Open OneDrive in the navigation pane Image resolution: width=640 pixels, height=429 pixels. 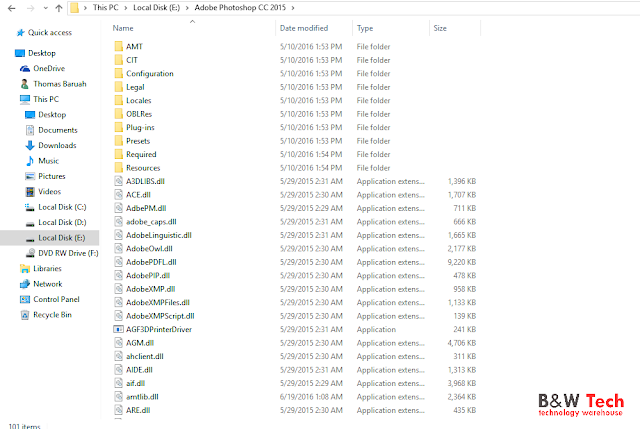click(x=42, y=69)
